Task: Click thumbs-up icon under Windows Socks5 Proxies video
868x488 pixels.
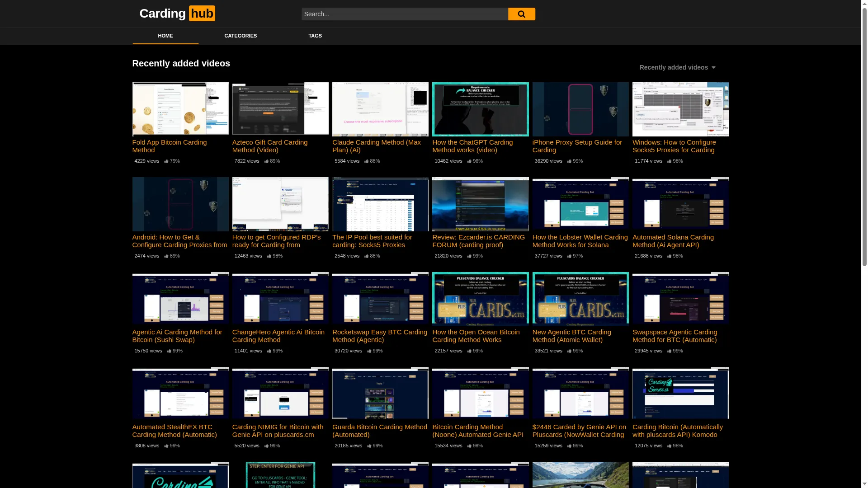Action: (x=670, y=161)
